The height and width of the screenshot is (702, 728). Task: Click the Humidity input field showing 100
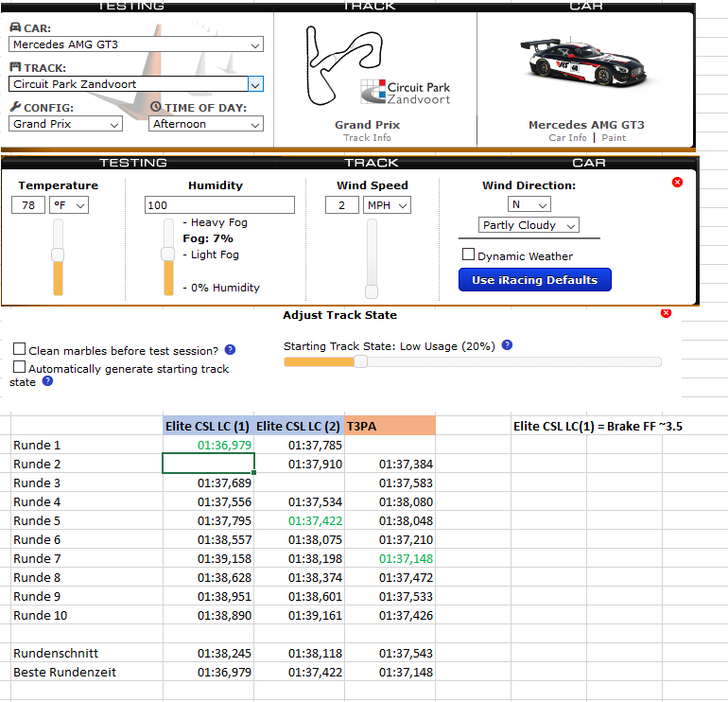[219, 205]
